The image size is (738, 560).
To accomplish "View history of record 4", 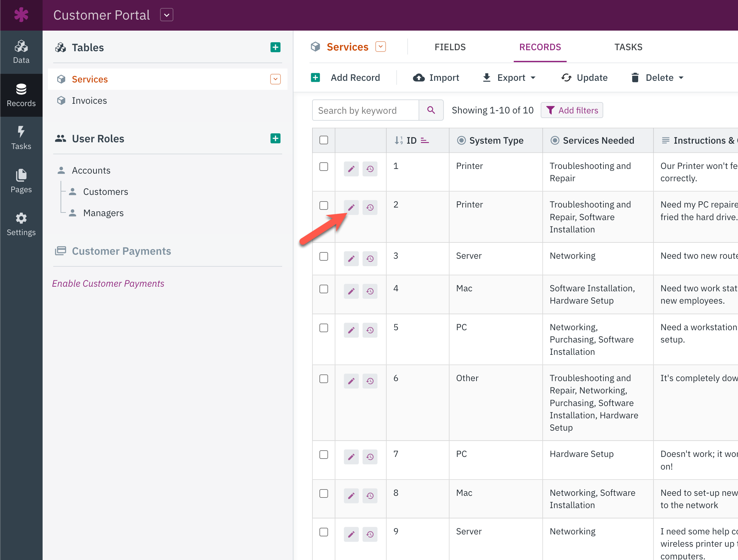I will pyautogui.click(x=370, y=291).
